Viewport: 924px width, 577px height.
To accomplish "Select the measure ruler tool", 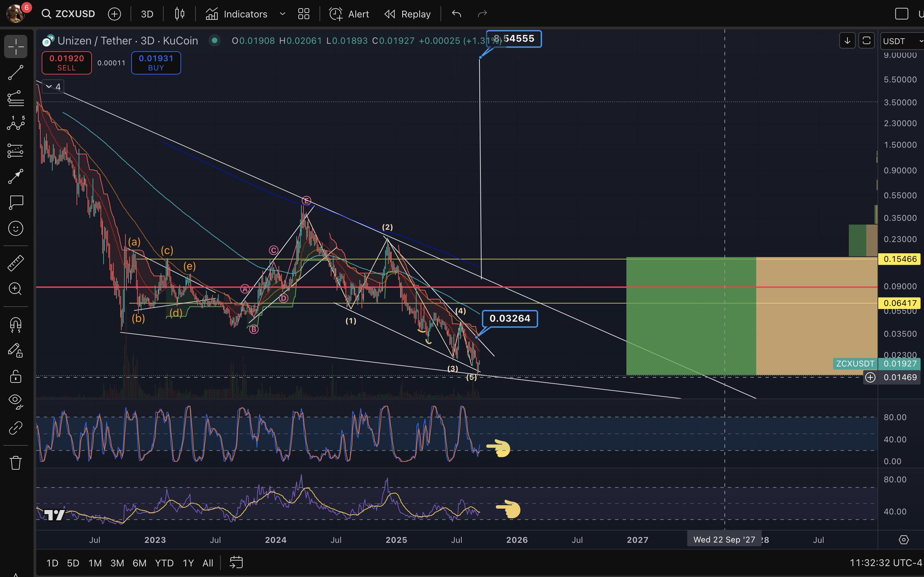I will (x=16, y=263).
